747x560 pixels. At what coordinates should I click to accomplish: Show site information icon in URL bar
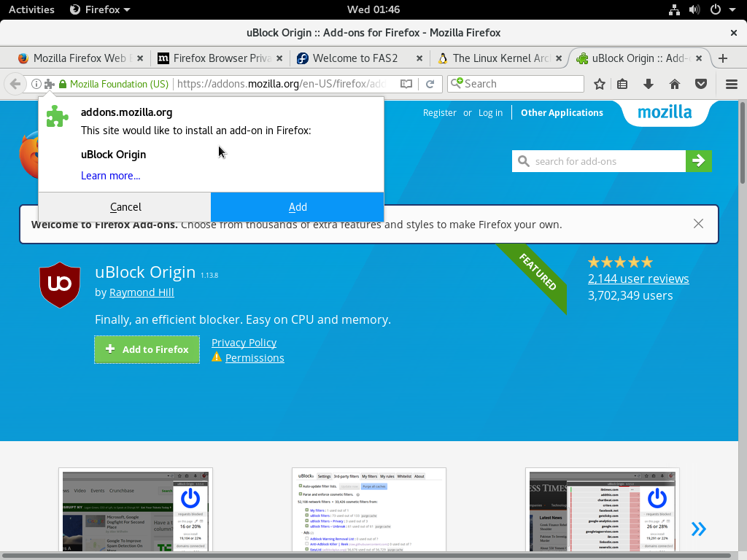pos(36,85)
